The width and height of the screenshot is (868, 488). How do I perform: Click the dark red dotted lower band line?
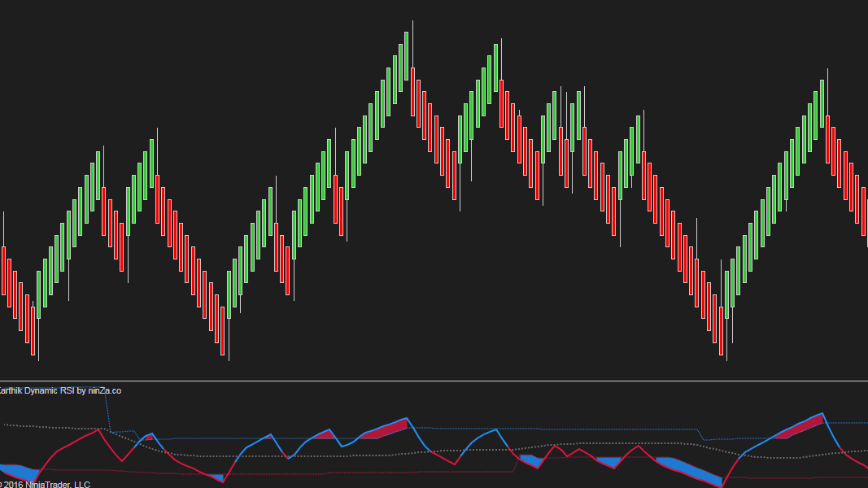coord(325,471)
